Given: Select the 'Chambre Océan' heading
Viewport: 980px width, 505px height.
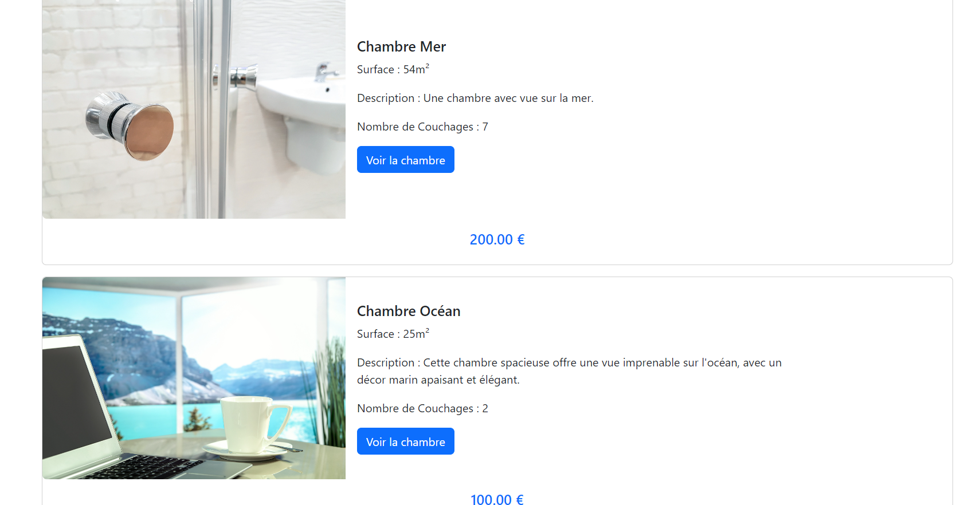Looking at the screenshot, I should tap(409, 311).
